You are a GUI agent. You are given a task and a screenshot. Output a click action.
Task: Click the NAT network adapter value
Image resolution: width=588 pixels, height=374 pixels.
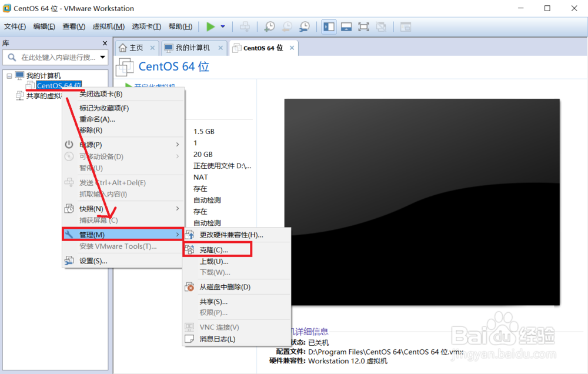pyautogui.click(x=201, y=178)
